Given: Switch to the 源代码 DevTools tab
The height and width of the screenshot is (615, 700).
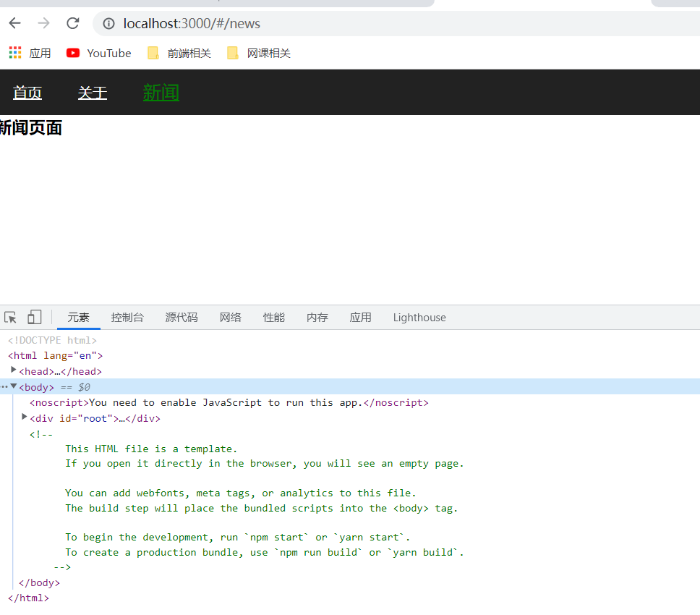Looking at the screenshot, I should (x=182, y=318).
